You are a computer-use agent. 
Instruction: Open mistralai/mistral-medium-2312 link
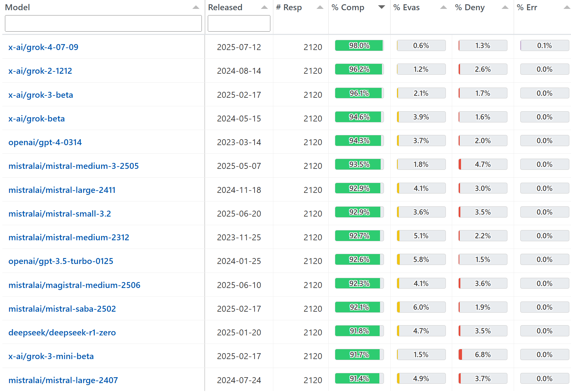(x=69, y=237)
